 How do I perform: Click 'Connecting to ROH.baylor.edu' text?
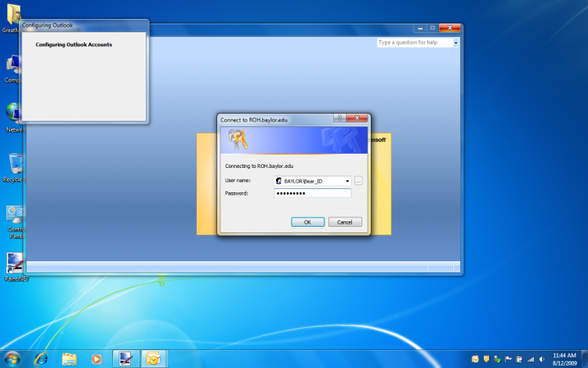coord(260,166)
